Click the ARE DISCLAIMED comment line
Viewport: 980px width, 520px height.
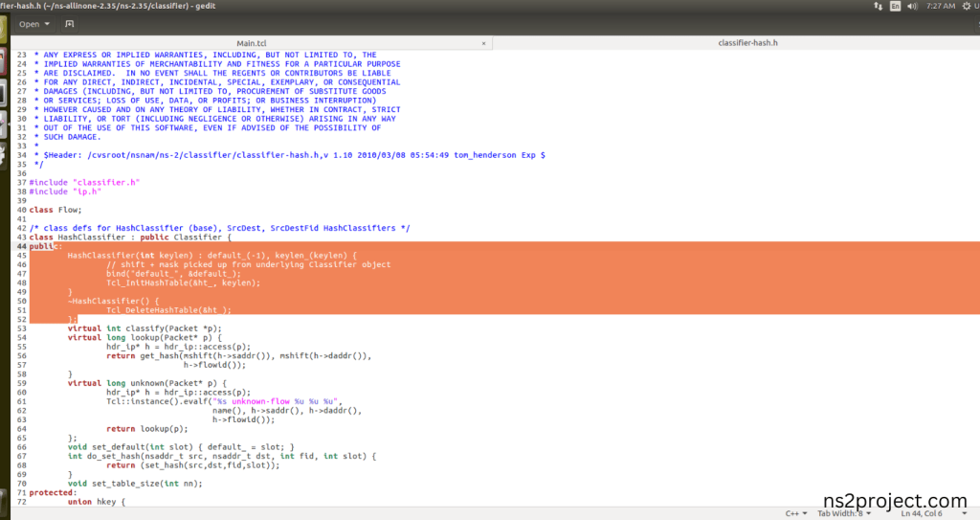(x=212, y=73)
